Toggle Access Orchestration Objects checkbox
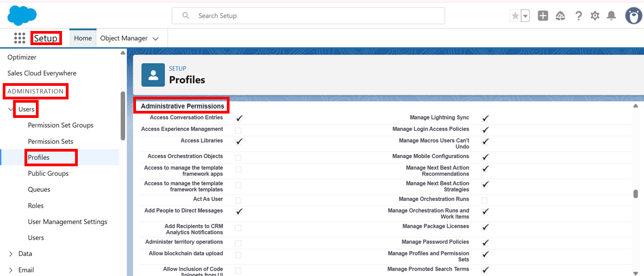Image resolution: width=644 pixels, height=276 pixels. pyautogui.click(x=238, y=158)
